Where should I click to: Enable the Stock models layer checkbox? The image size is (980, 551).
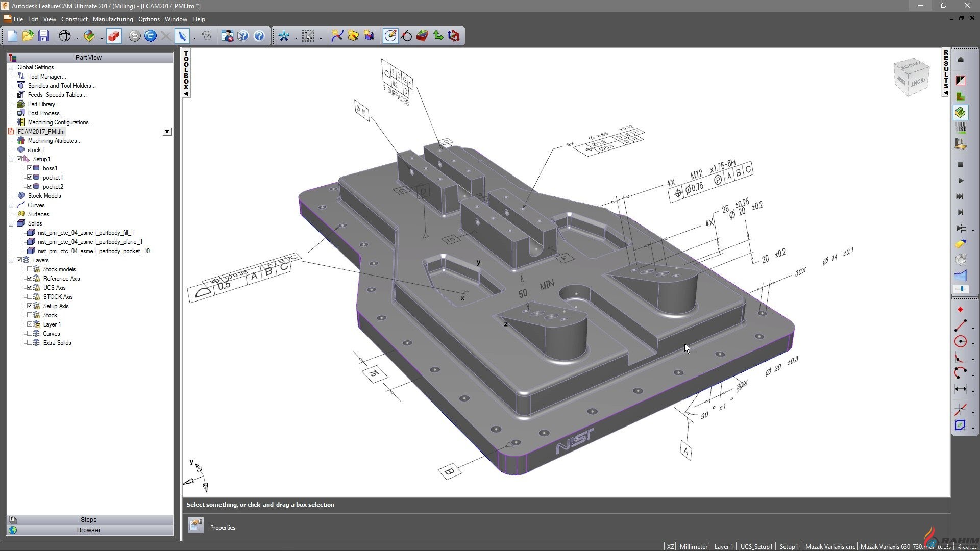tap(30, 269)
